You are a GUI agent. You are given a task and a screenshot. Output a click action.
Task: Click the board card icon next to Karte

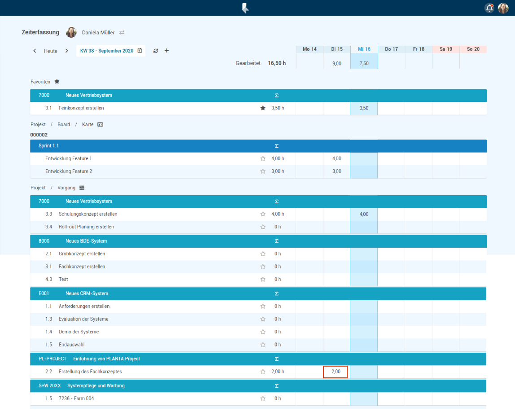click(x=100, y=124)
